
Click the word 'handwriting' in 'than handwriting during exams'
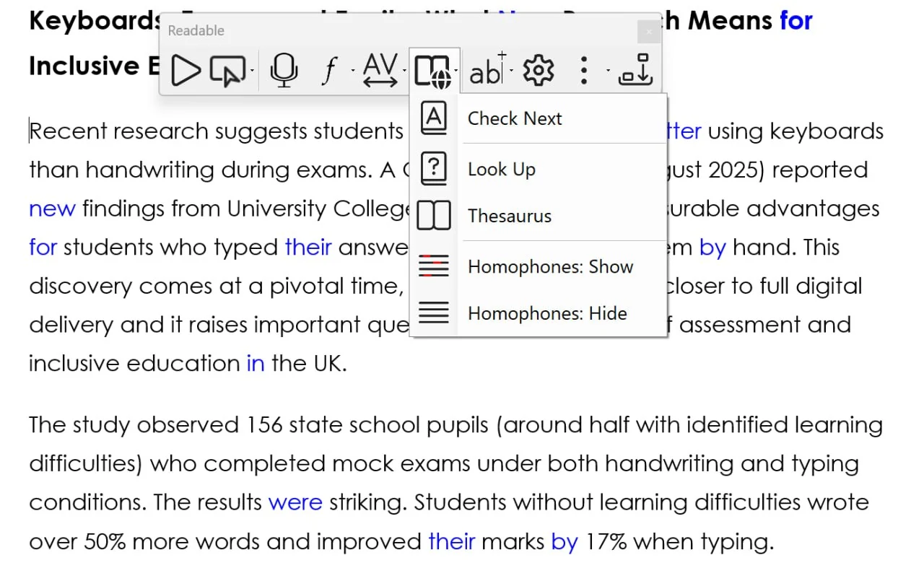pyautogui.click(x=150, y=170)
